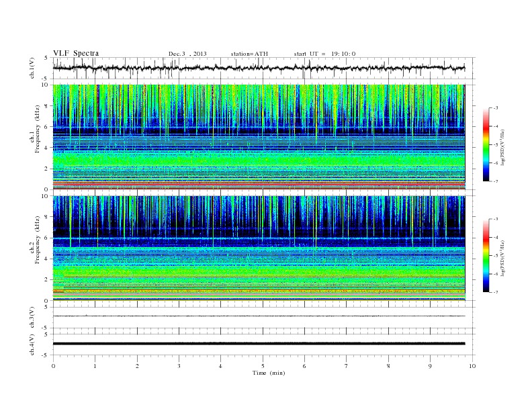Click the "0" tick on the time axis
Image resolution: width=532 pixels, height=411 pixels.
pyautogui.click(x=53, y=366)
